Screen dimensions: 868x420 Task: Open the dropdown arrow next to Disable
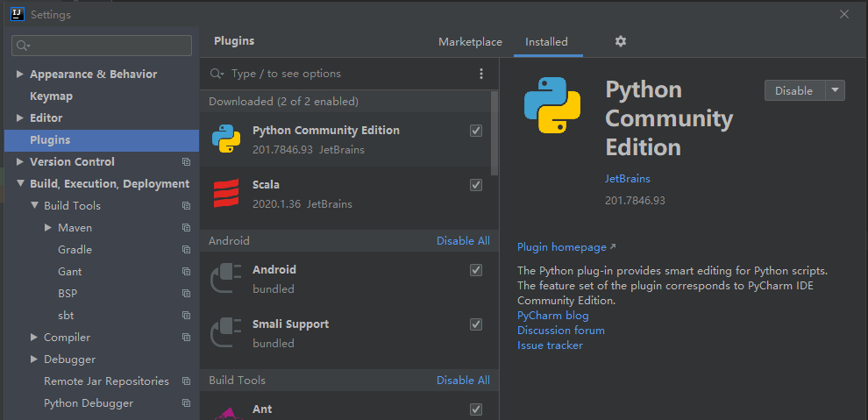click(835, 90)
